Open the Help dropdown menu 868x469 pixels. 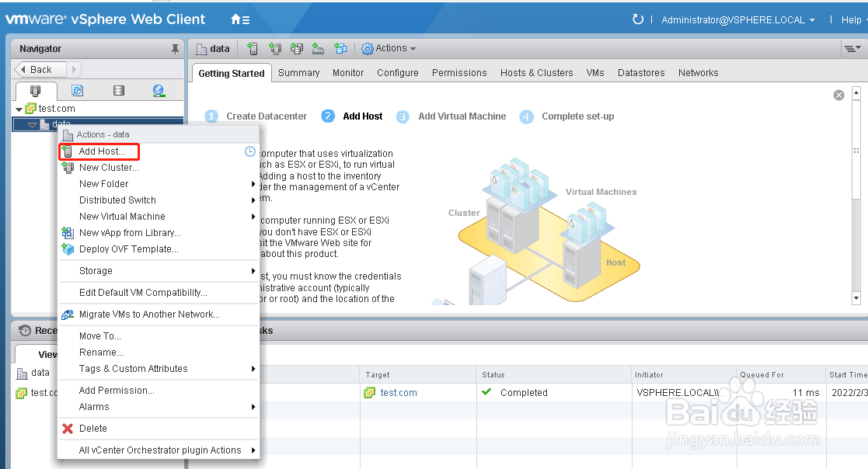click(x=852, y=20)
